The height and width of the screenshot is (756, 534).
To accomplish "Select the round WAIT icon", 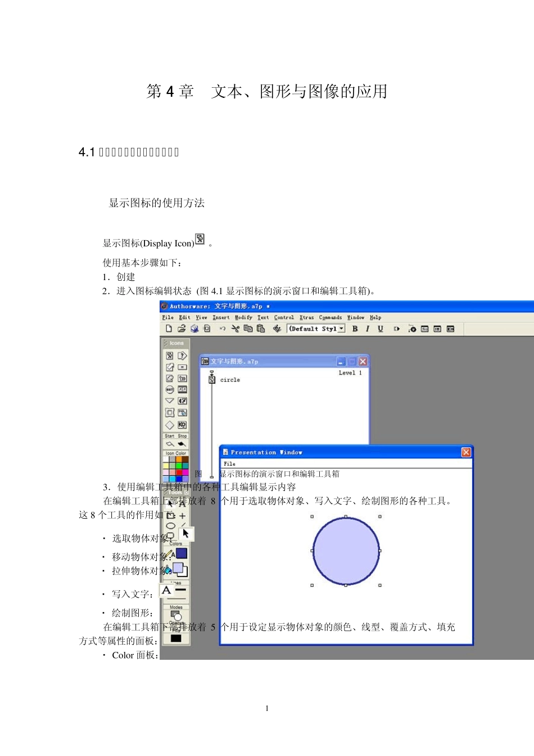I will pyautogui.click(x=170, y=389).
